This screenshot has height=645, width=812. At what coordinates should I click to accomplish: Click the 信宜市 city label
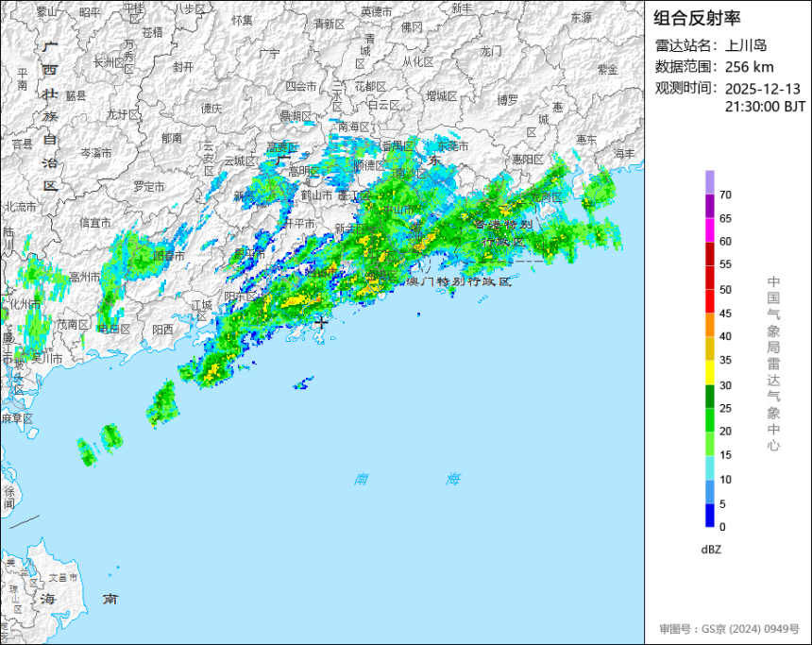click(95, 223)
